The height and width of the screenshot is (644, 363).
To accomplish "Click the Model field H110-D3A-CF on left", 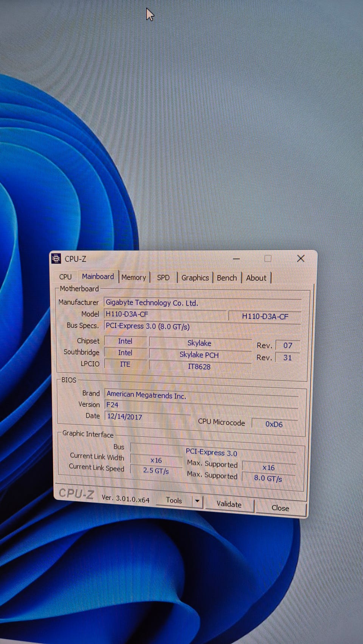I will coord(165,314).
